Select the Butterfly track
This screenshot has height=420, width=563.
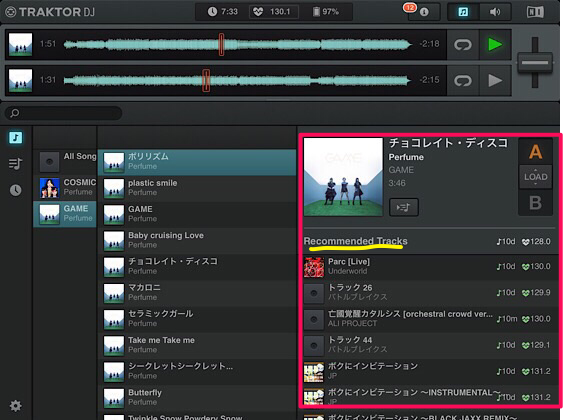(x=197, y=397)
